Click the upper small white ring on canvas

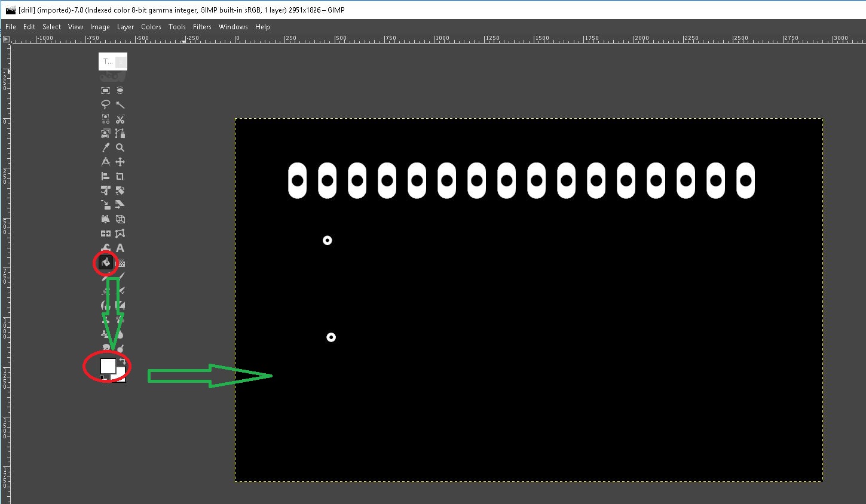coord(327,240)
